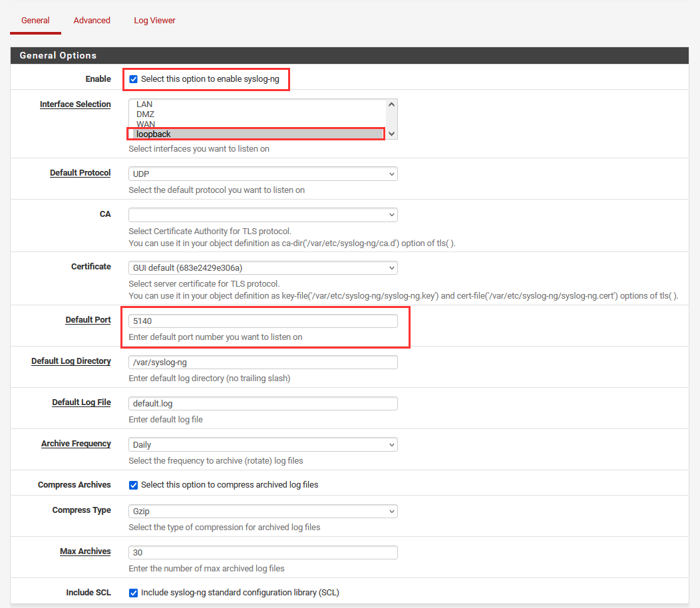Click the Interface Selection label link
Image resolution: width=700 pixels, height=608 pixels.
point(75,104)
